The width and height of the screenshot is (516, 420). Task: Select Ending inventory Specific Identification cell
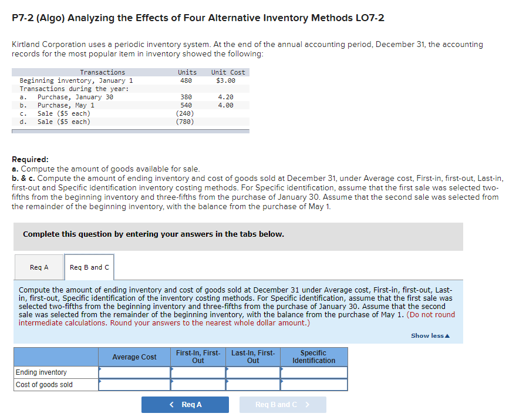click(x=314, y=372)
